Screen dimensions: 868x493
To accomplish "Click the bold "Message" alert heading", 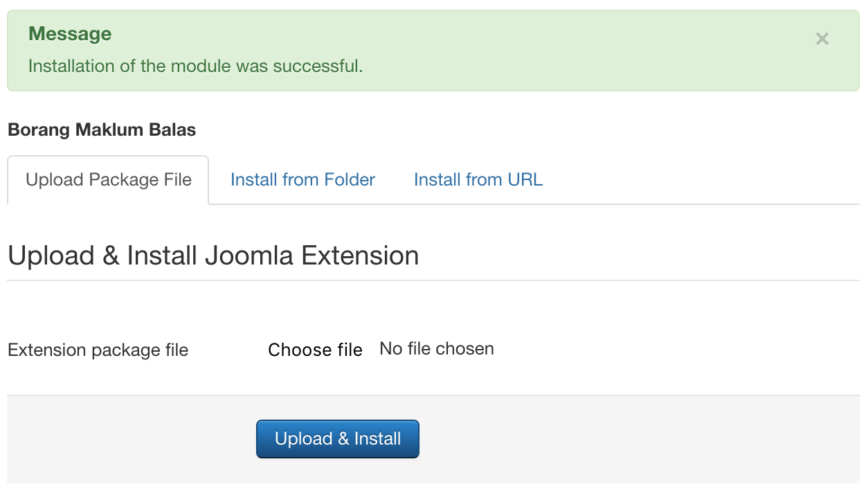I will pos(70,34).
